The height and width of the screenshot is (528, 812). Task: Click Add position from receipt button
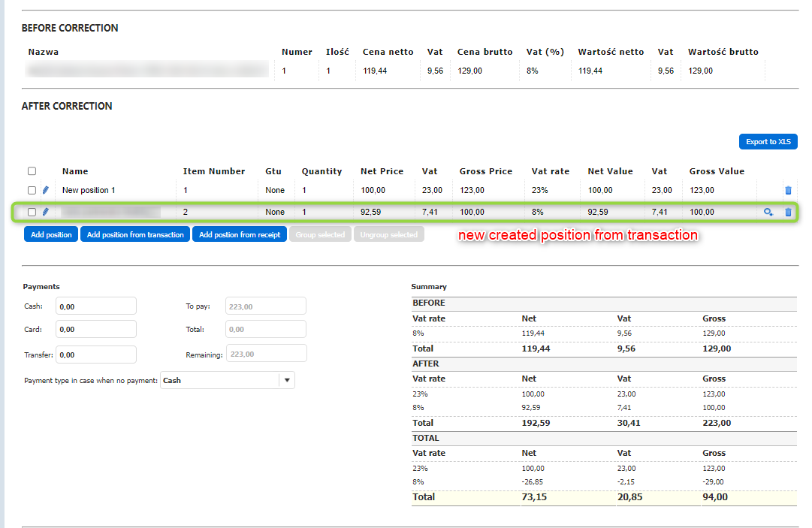coord(240,235)
